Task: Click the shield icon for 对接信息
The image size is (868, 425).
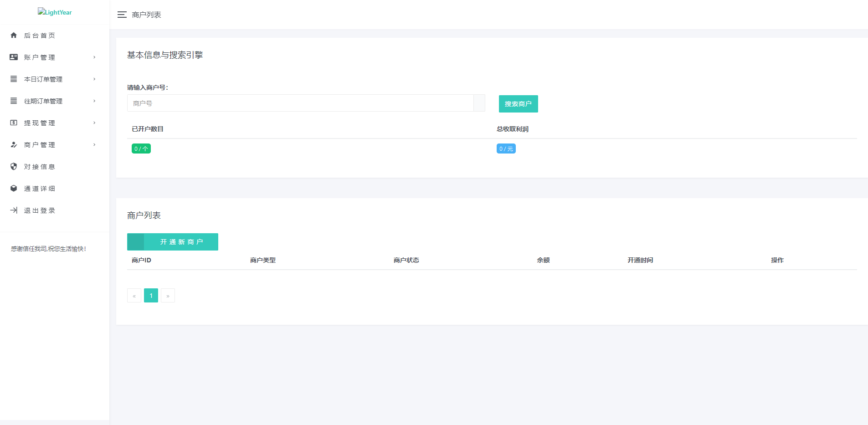Action: [14, 166]
